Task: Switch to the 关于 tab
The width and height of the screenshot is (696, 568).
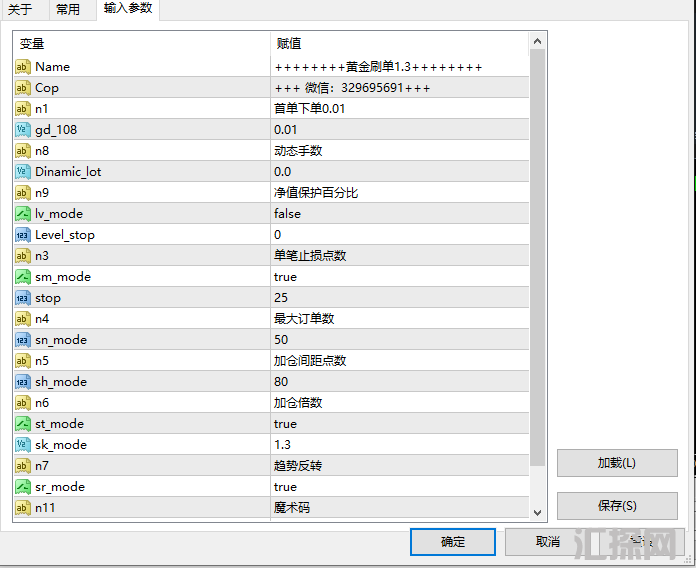Action: (x=20, y=9)
